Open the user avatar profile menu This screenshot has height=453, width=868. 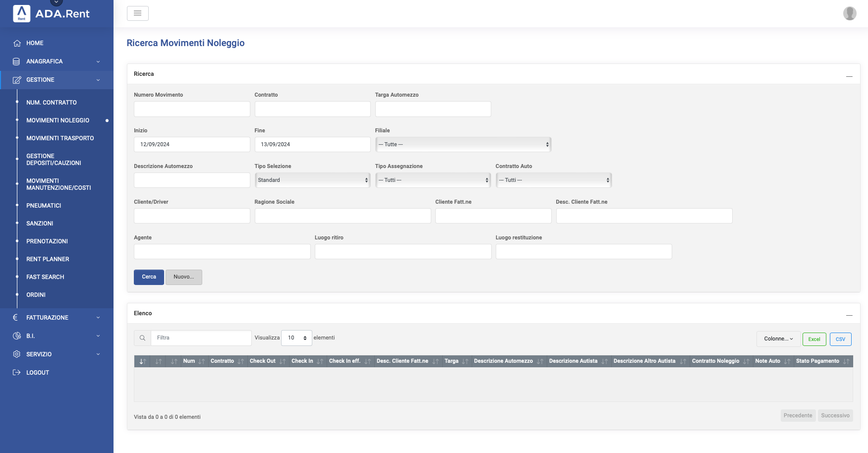click(849, 13)
